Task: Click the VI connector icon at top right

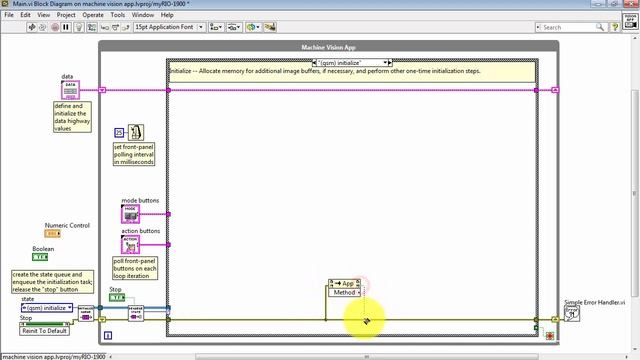Action: click(630, 21)
